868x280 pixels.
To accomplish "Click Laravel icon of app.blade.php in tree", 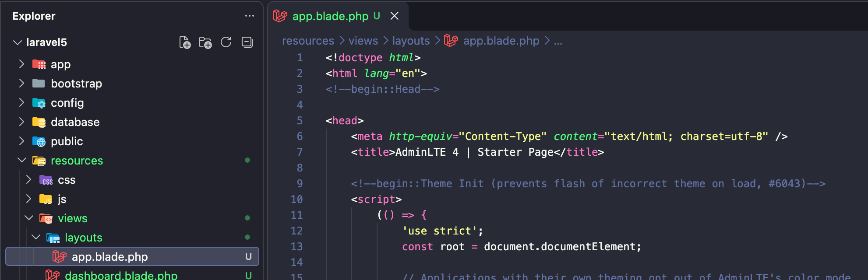I will [x=60, y=256].
